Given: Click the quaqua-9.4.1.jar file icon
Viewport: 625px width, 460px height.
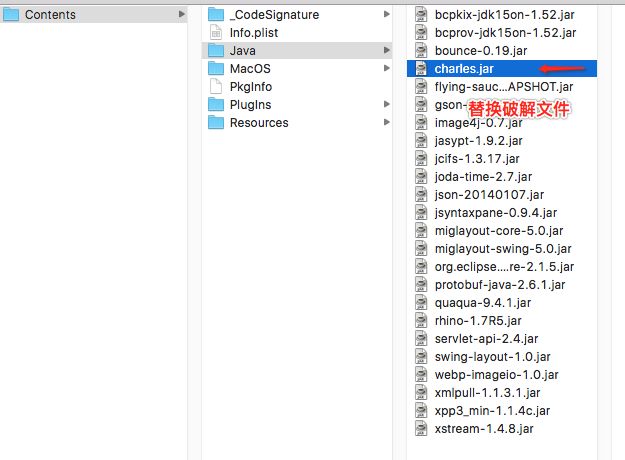Looking at the screenshot, I should (x=421, y=303).
